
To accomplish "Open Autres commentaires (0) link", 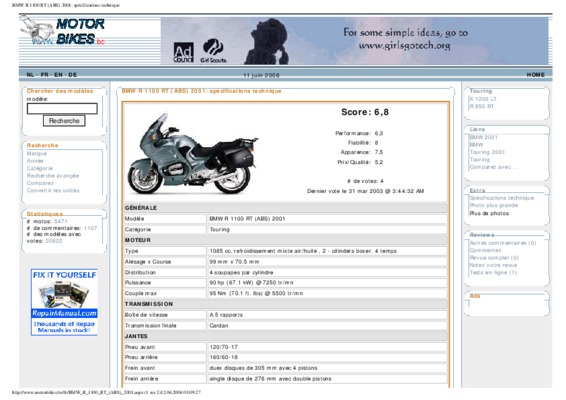I will (x=502, y=243).
